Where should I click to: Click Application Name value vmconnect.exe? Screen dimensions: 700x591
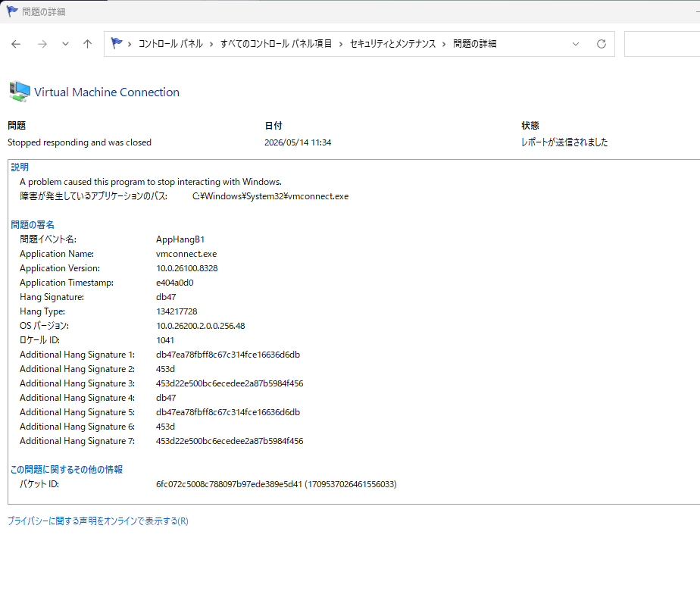click(186, 254)
